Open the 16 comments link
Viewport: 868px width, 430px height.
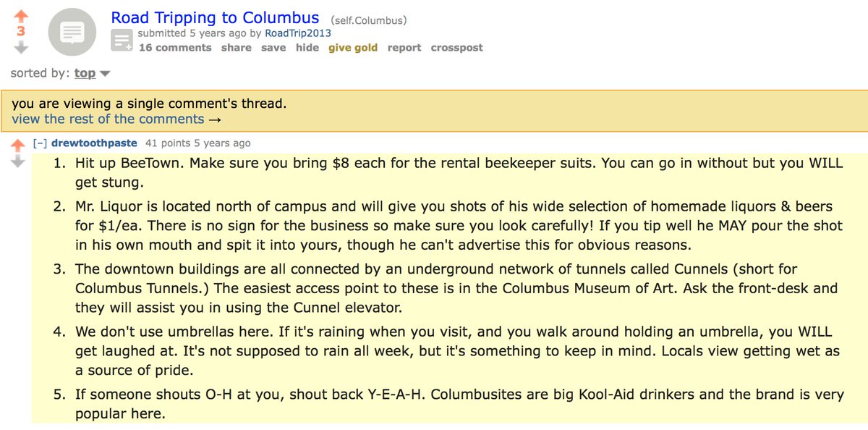tap(175, 48)
